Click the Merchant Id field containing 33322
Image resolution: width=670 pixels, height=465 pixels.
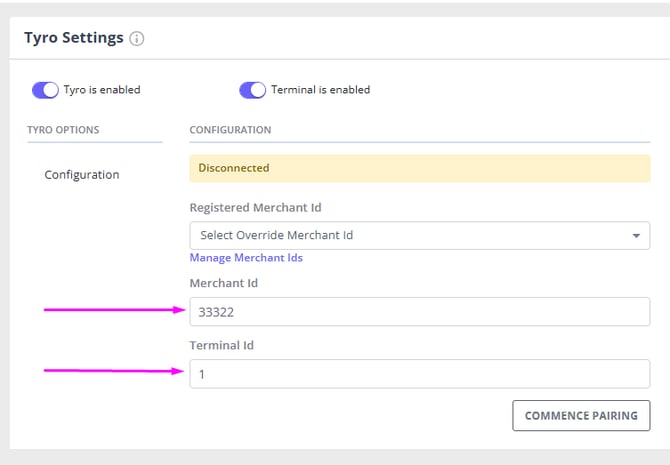coord(420,312)
